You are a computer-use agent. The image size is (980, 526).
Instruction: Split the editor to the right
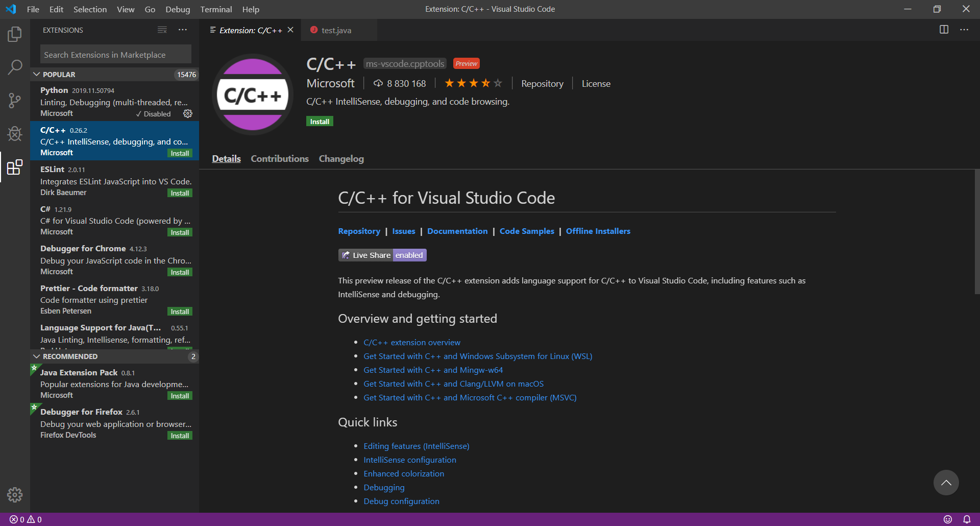(x=944, y=30)
